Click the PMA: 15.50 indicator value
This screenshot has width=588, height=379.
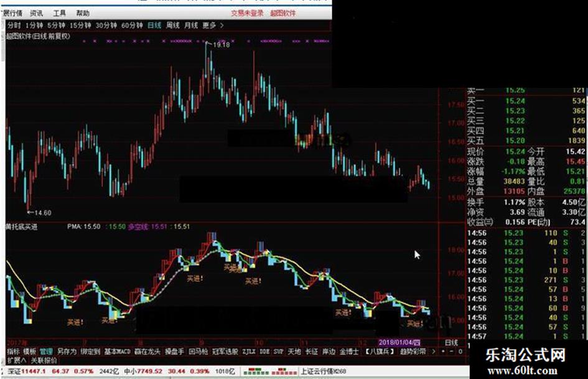click(x=83, y=227)
